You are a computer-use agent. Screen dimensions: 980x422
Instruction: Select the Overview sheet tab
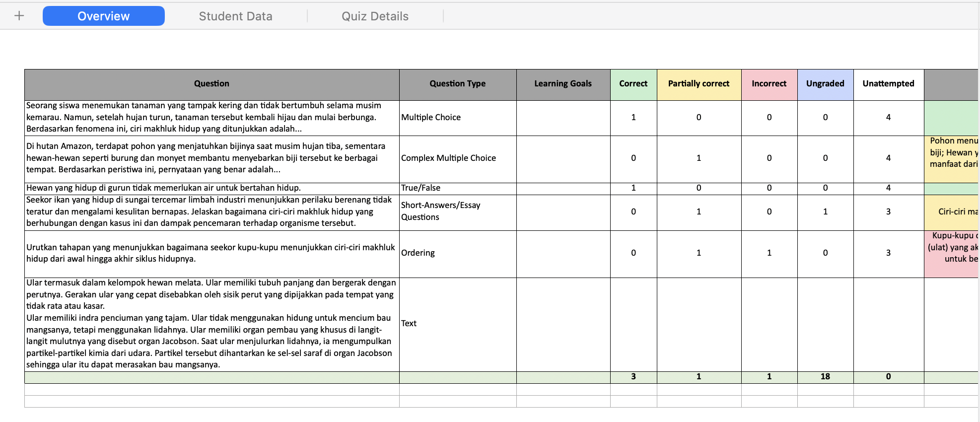click(x=104, y=16)
